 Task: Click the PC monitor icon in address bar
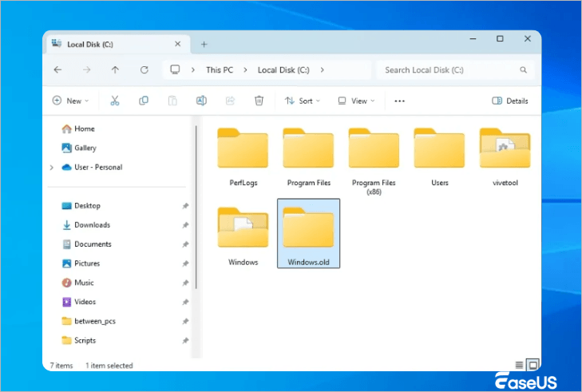point(175,69)
